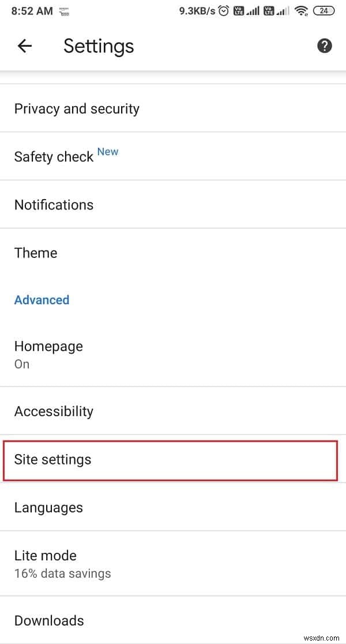Open the Help icon in Settings
346x644 pixels.
pos(325,46)
